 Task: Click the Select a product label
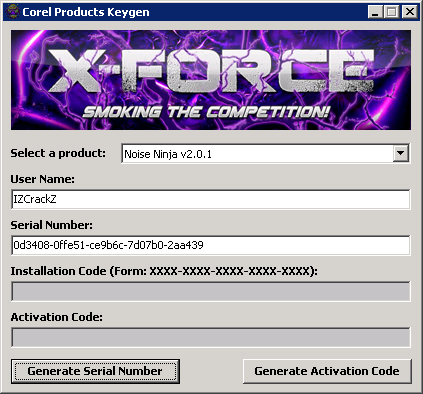58,153
